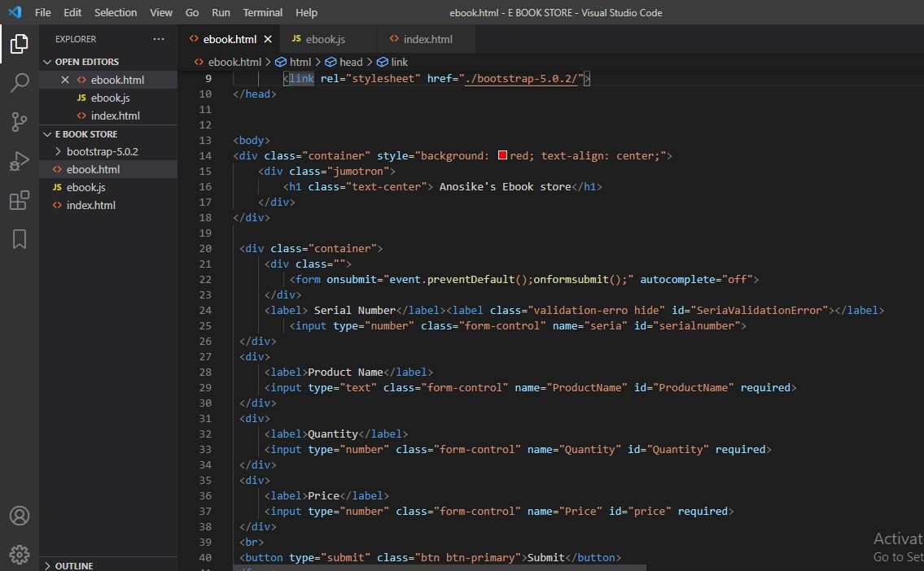
Task: Click html symbol icon in breadcrumb
Action: [281, 62]
